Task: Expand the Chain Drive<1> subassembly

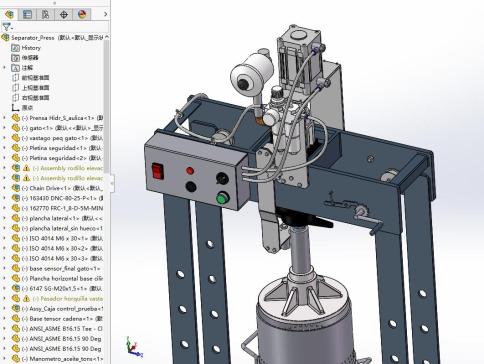Action: 4,188
